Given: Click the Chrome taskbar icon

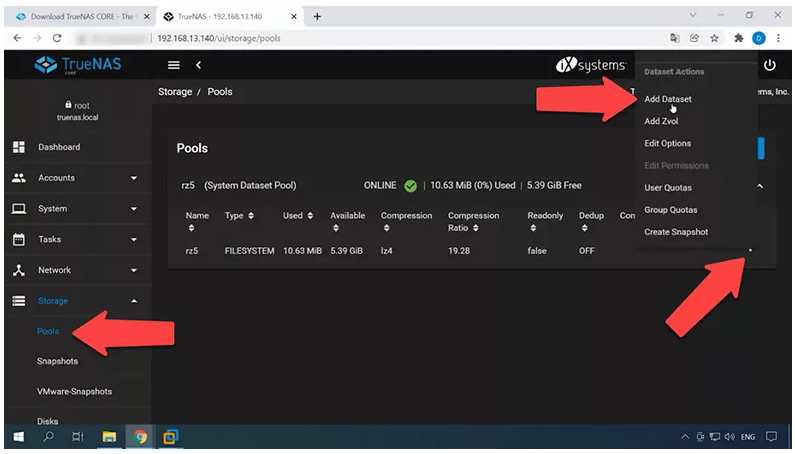Looking at the screenshot, I should click(x=140, y=437).
